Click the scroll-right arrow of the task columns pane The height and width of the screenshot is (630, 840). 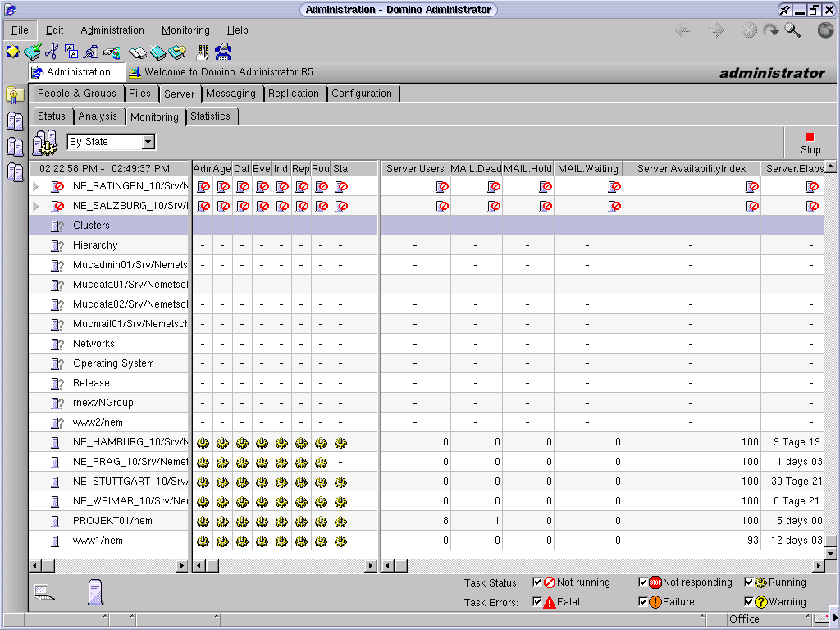coord(370,566)
